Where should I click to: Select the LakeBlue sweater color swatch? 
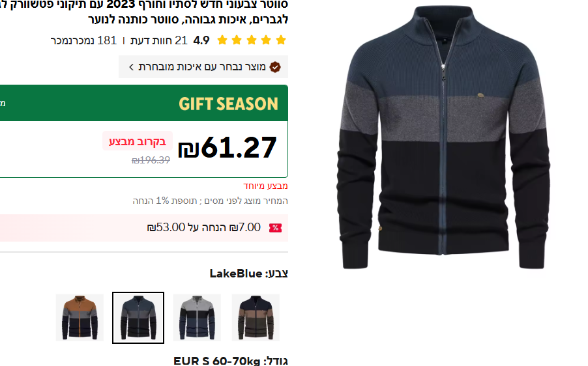(138, 318)
